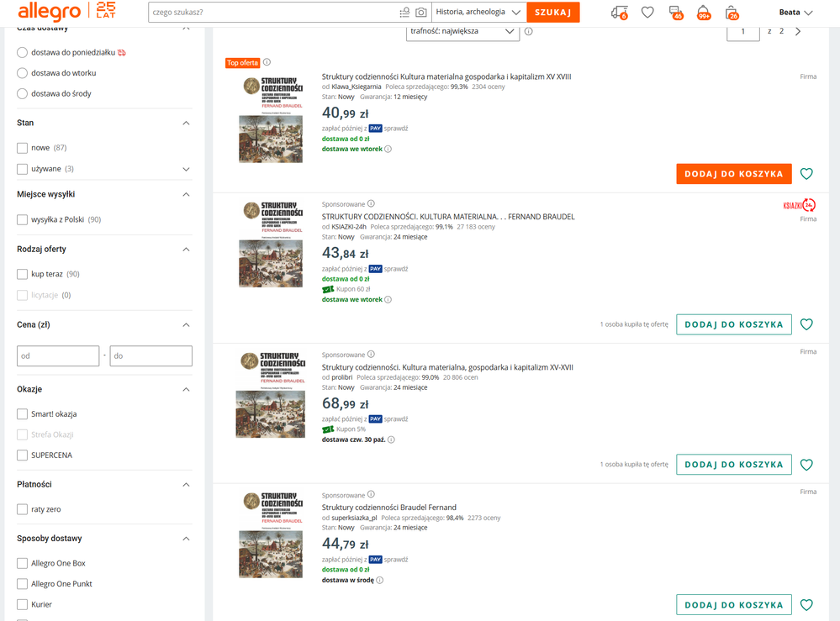Open shopping cart icon in header
The width and height of the screenshot is (840, 621).
point(732,13)
